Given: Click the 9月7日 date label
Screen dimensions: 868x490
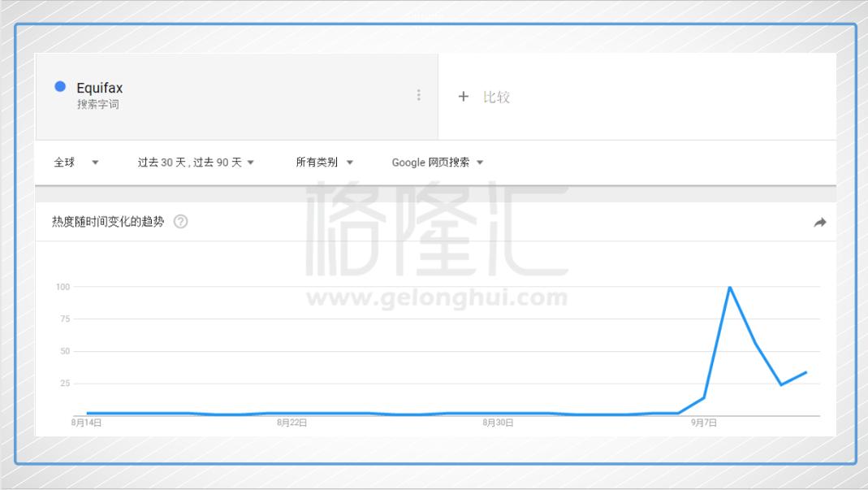Looking at the screenshot, I should 704,423.
